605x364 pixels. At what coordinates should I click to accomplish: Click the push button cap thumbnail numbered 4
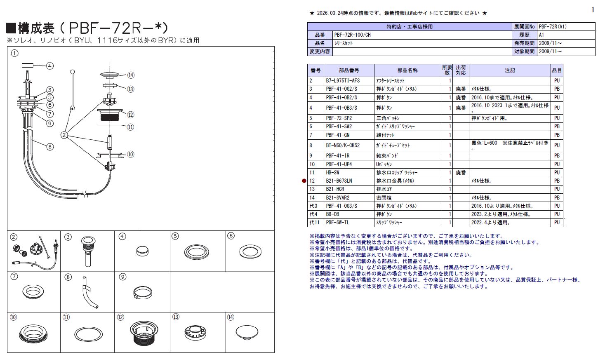142,251
